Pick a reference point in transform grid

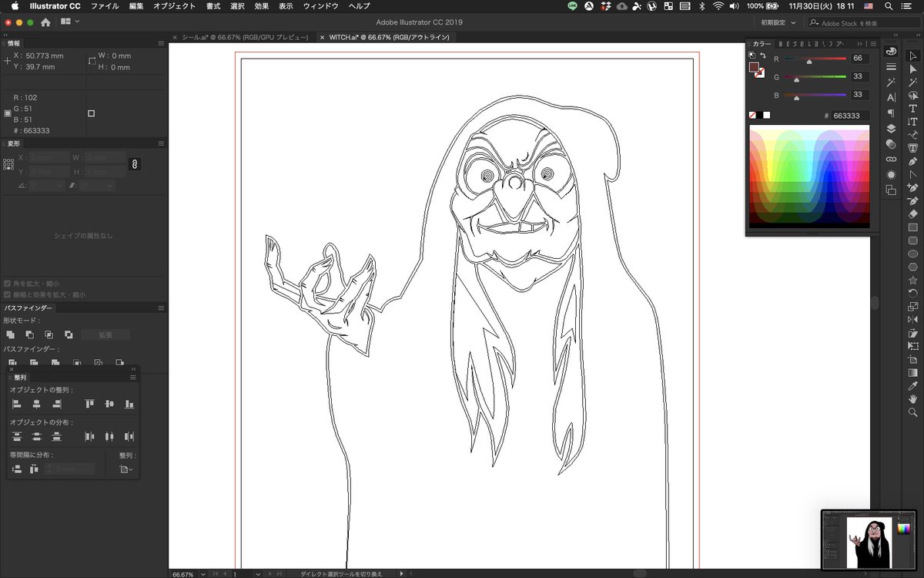pyautogui.click(x=8, y=164)
